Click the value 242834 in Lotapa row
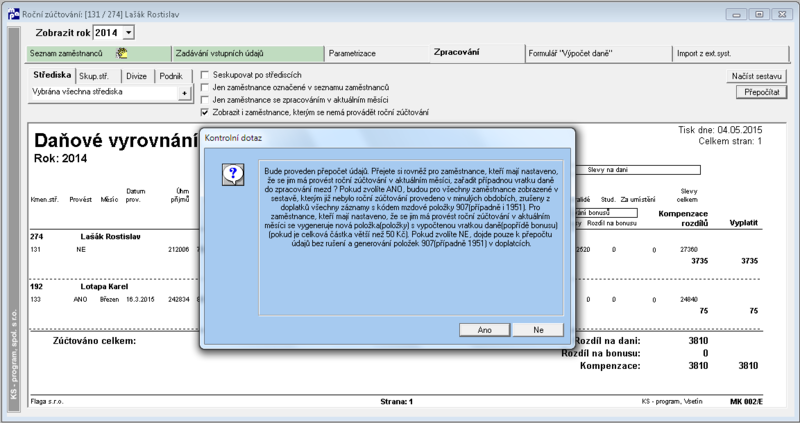The height and width of the screenshot is (423, 800). pyautogui.click(x=179, y=300)
